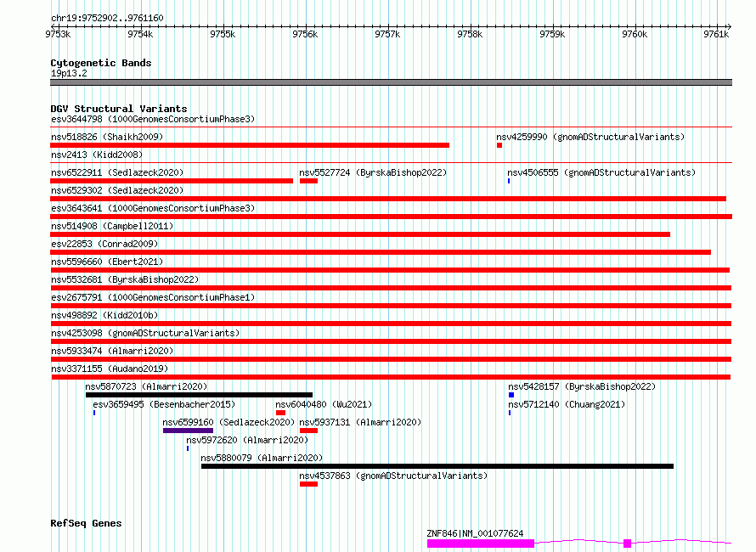Open the nsv6040480 (Wu2021) label

point(324,404)
